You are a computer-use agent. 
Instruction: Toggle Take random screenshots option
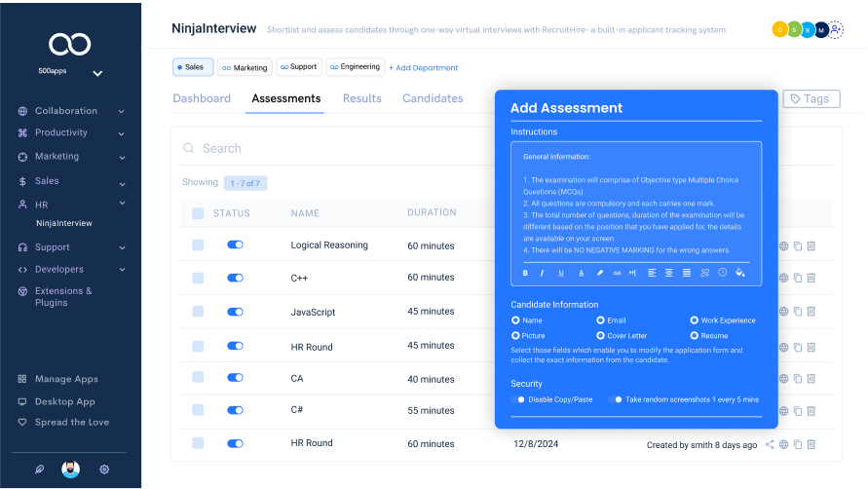click(616, 399)
